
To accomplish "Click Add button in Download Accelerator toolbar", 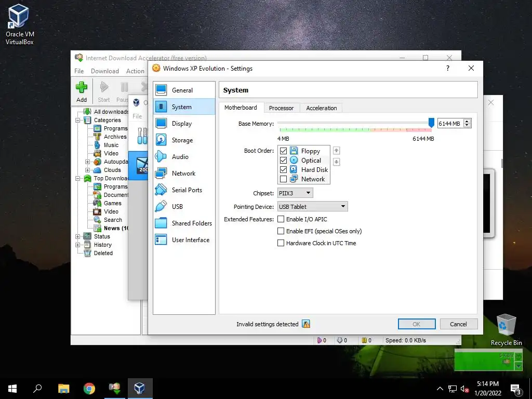I will click(x=82, y=91).
